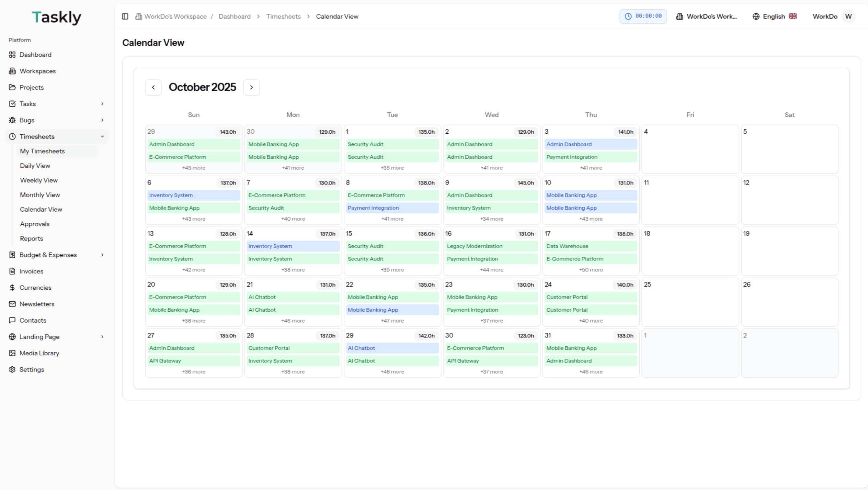Click the Newsletters envelope icon
This screenshot has height=490, width=868.
click(x=12, y=304)
